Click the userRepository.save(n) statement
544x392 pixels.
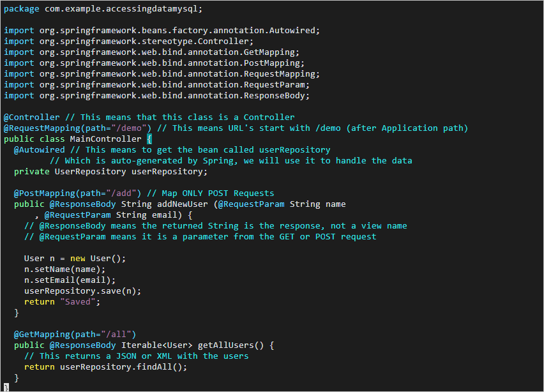coord(82,291)
